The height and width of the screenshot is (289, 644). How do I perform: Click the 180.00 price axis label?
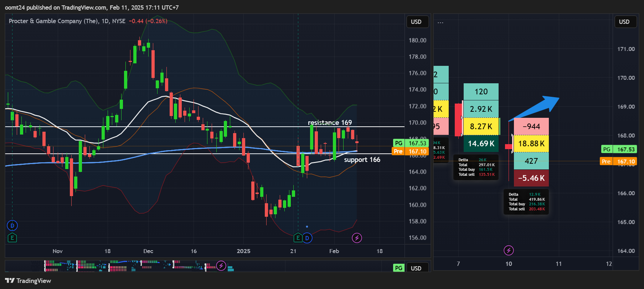tap(417, 40)
